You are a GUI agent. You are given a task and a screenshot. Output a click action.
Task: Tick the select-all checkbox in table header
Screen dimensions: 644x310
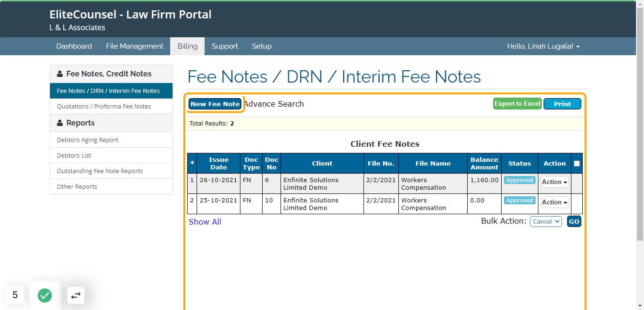coord(577,164)
